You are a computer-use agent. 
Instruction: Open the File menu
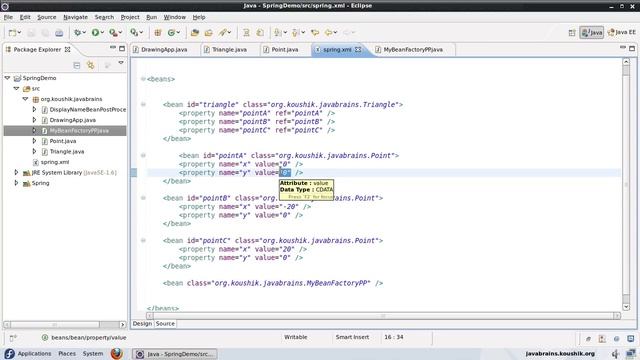[x=8, y=17]
